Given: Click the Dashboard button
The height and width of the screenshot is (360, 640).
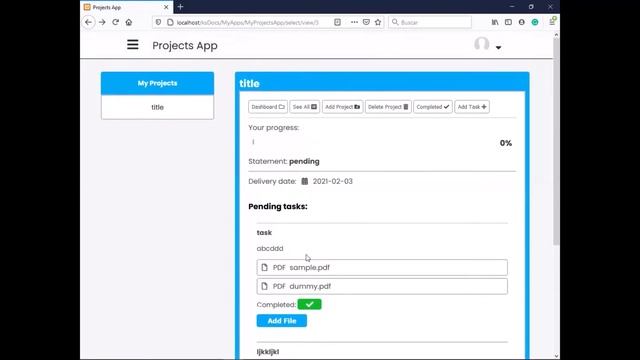Looking at the screenshot, I should [x=268, y=107].
